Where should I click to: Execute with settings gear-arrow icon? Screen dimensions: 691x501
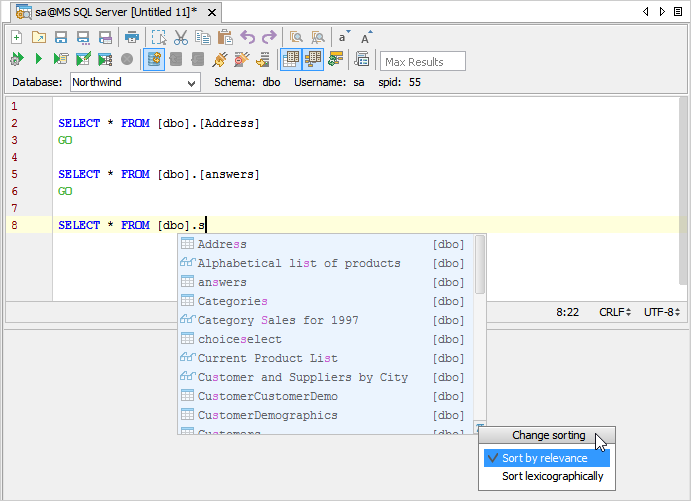pyautogui.click(x=17, y=59)
